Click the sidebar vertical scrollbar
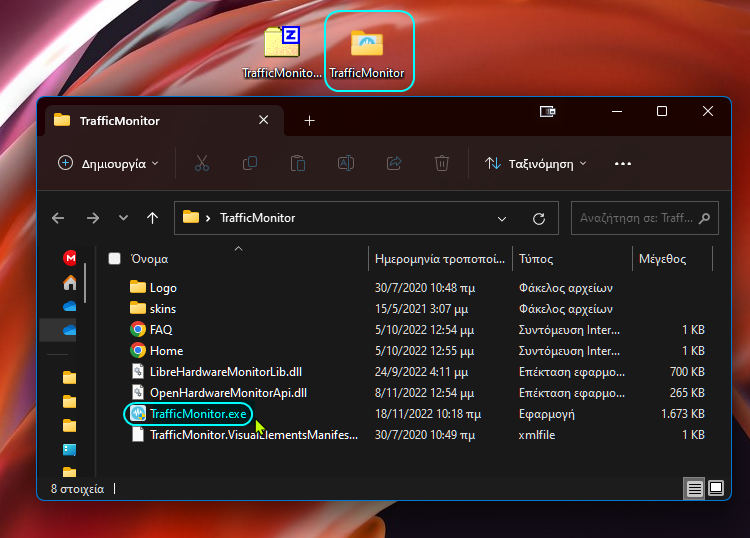The width and height of the screenshot is (750, 538). [x=85, y=283]
